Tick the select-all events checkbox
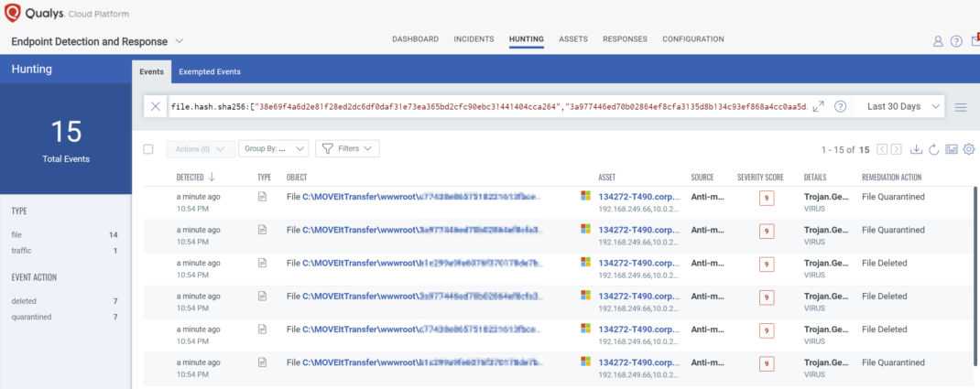The height and width of the screenshot is (389, 980). [148, 149]
